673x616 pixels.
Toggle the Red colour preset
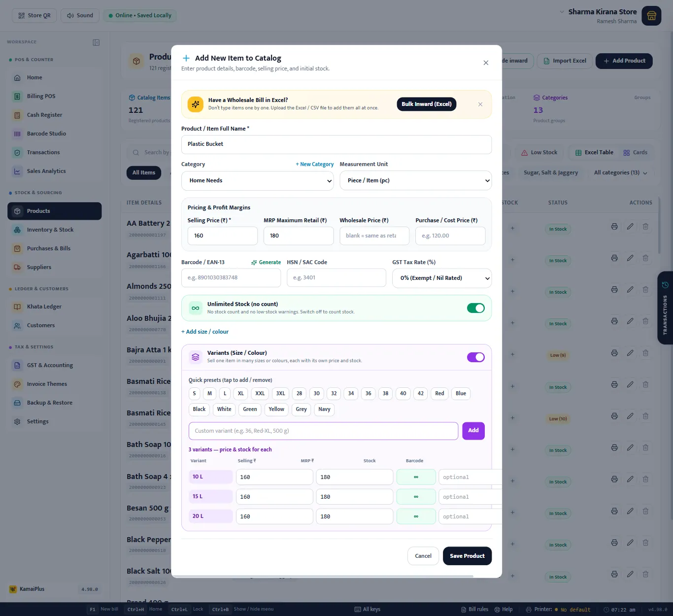point(439,393)
